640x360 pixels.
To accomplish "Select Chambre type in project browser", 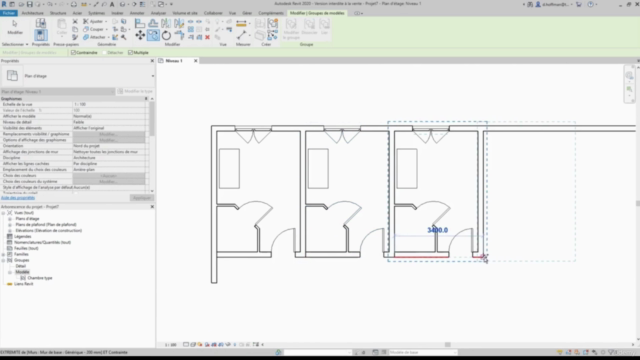I will [40, 278].
